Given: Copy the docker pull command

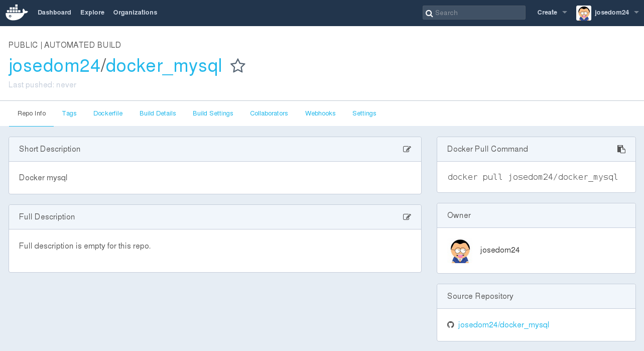Looking at the screenshot, I should point(621,149).
